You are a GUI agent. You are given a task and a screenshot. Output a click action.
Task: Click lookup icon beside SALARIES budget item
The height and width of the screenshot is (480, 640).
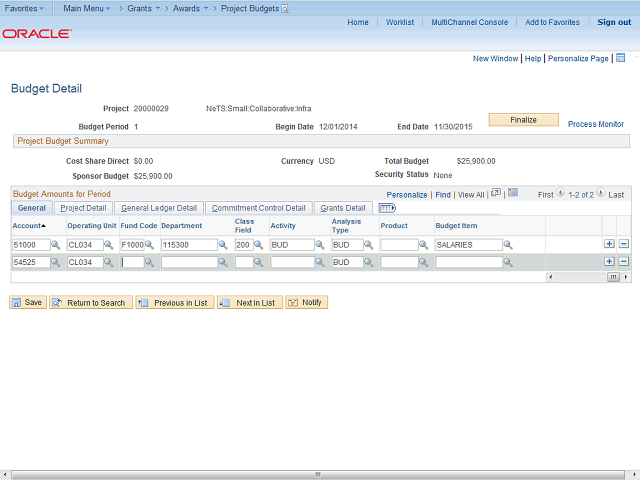point(508,245)
